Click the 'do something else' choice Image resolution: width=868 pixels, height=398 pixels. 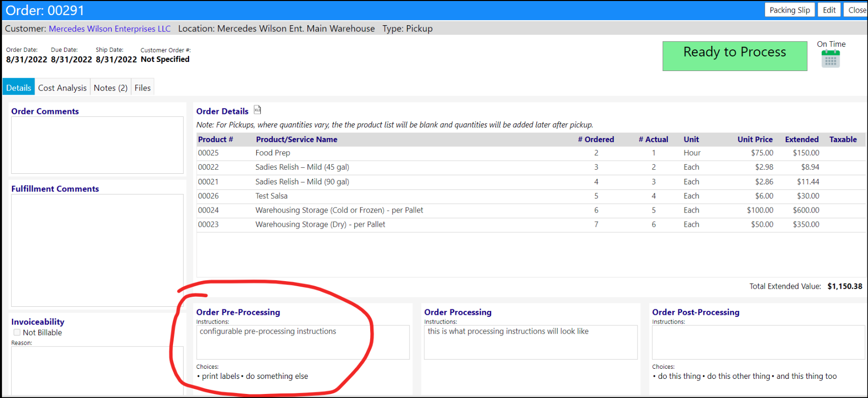(277, 376)
